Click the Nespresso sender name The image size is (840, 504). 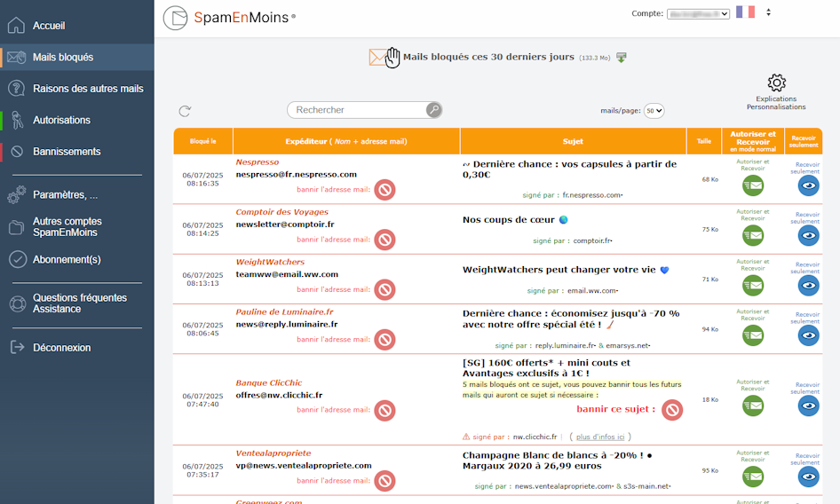coord(258,162)
